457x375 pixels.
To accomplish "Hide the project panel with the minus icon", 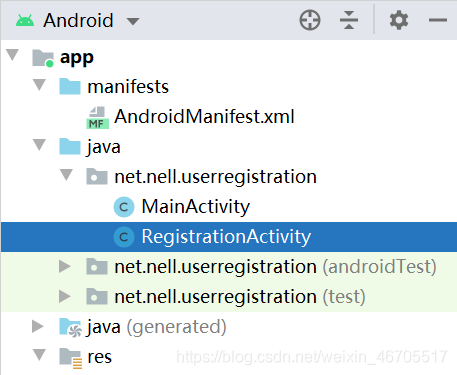I will [x=438, y=20].
